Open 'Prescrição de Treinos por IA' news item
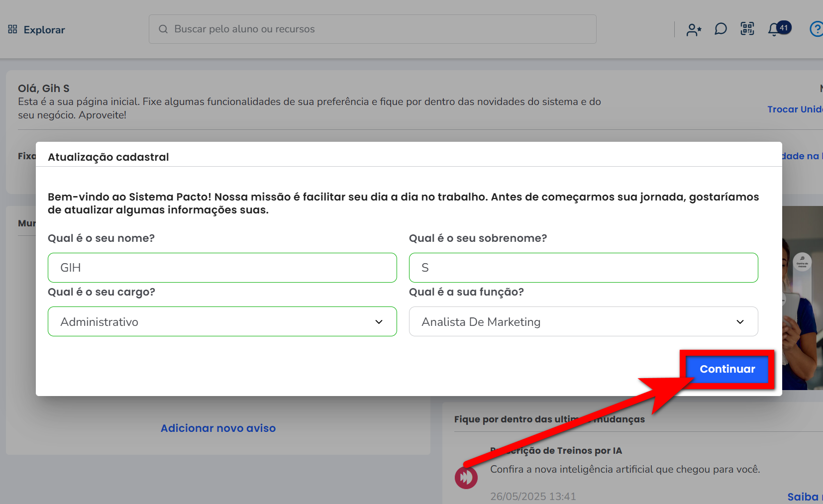Screen dimensions: 823x504 pos(556,451)
